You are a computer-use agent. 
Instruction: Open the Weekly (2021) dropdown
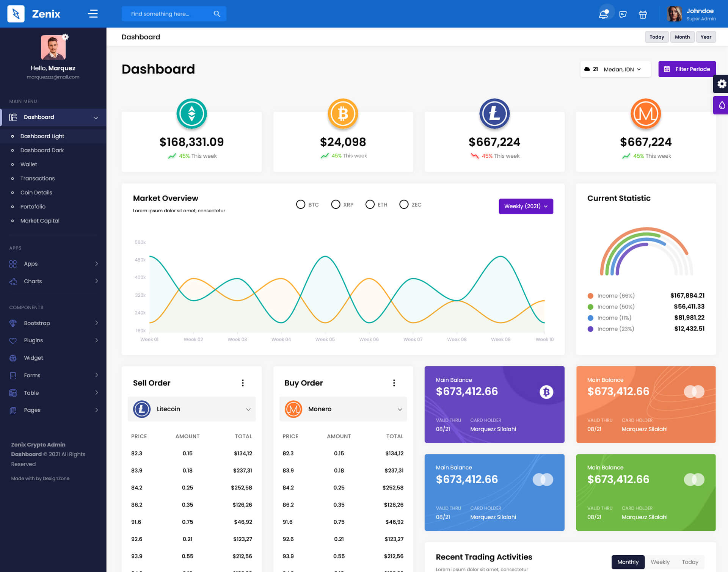tap(526, 206)
